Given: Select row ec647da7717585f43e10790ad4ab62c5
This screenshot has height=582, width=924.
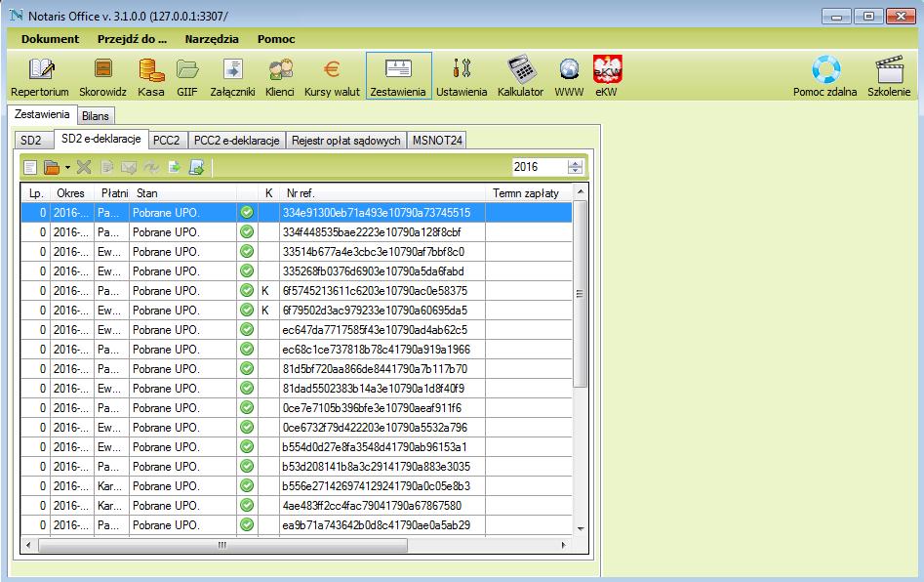Looking at the screenshot, I should click(x=297, y=330).
